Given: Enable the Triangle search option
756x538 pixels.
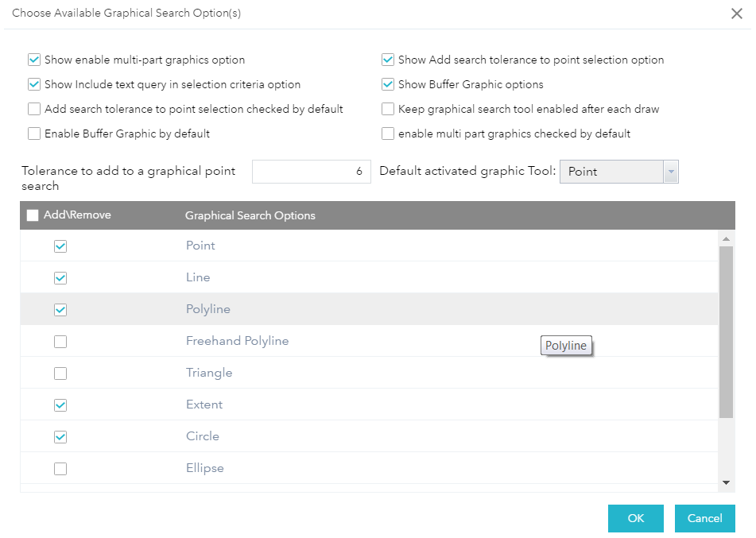Looking at the screenshot, I should click(60, 373).
